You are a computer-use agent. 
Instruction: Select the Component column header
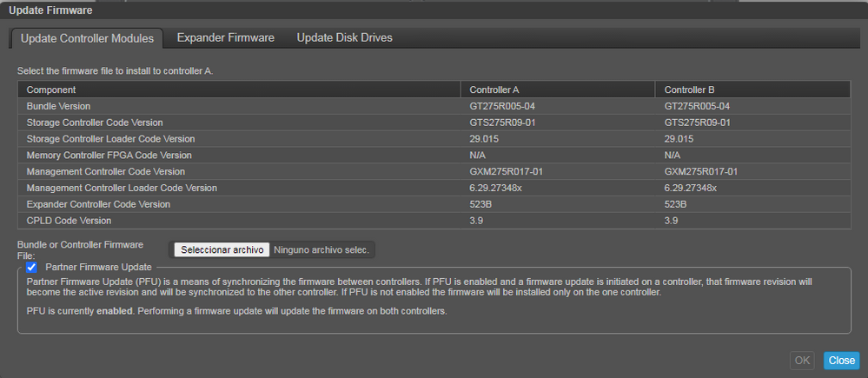click(x=239, y=90)
